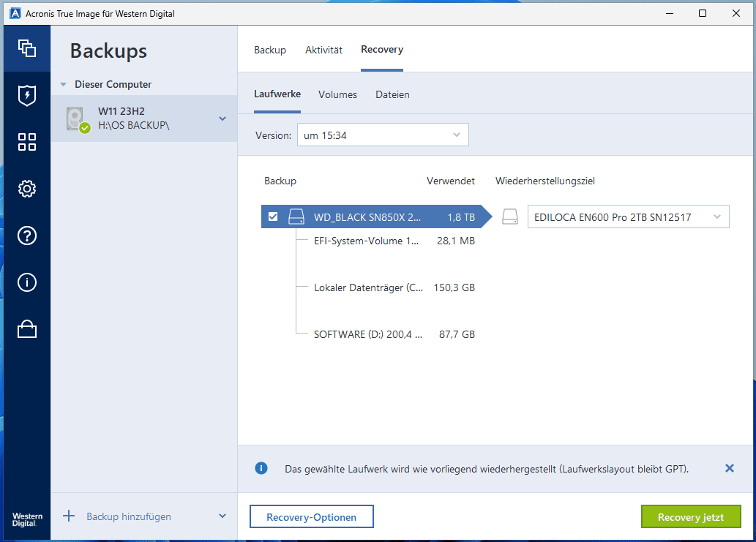The image size is (756, 542).
Task: Uncheck the WD_BLACK SN850X drive checkbox
Action: click(273, 217)
